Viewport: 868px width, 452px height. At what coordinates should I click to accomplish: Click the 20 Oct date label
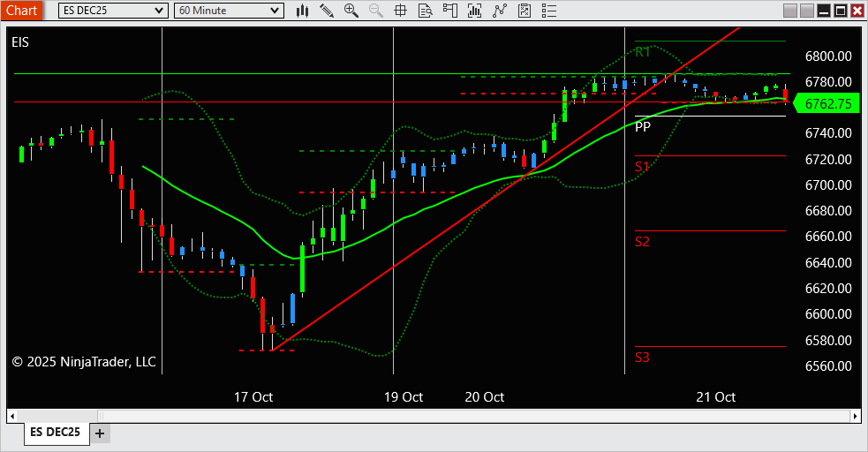tap(485, 397)
